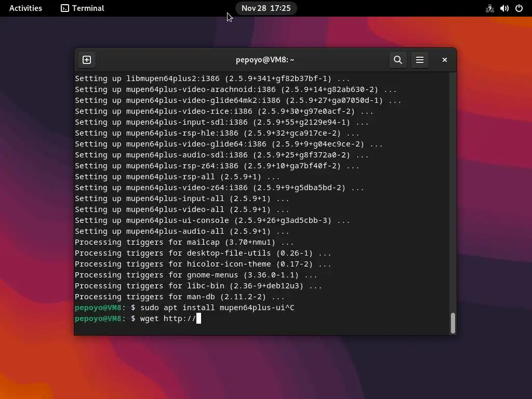Click 'Setting up mupen64plus-video-glide64:i386' line
Image resolution: width=532 pixels, height=399 pixels.
[229, 144]
